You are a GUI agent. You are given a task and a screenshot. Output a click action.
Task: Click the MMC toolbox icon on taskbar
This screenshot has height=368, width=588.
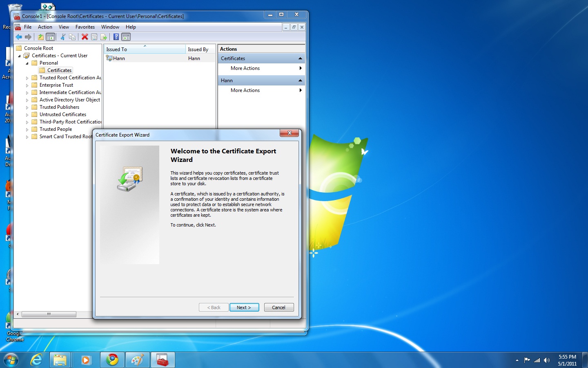(163, 360)
